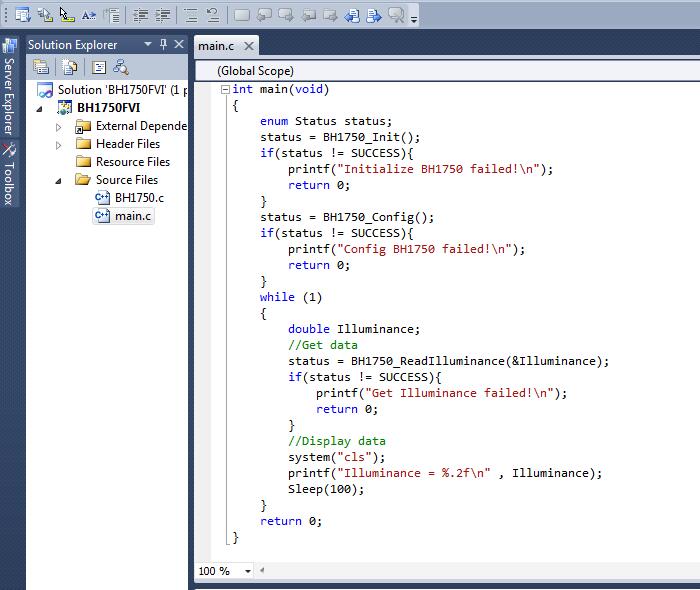Open the 100 % zoom level dropdown
The width and height of the screenshot is (700, 590).
coord(247,571)
